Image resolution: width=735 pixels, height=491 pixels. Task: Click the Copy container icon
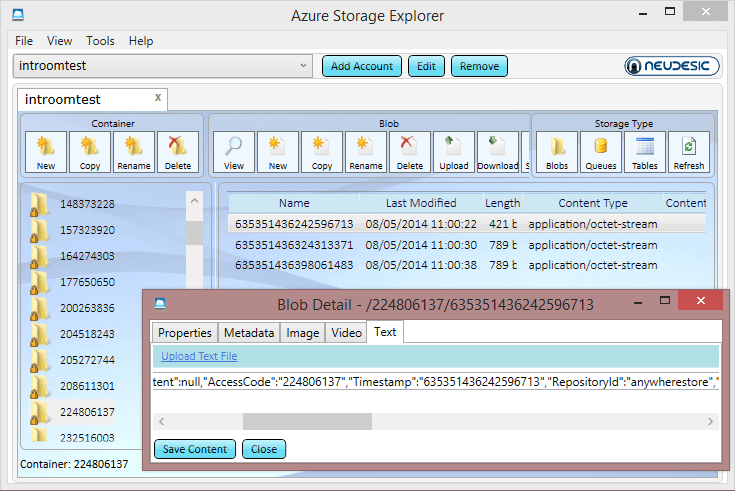pos(90,152)
